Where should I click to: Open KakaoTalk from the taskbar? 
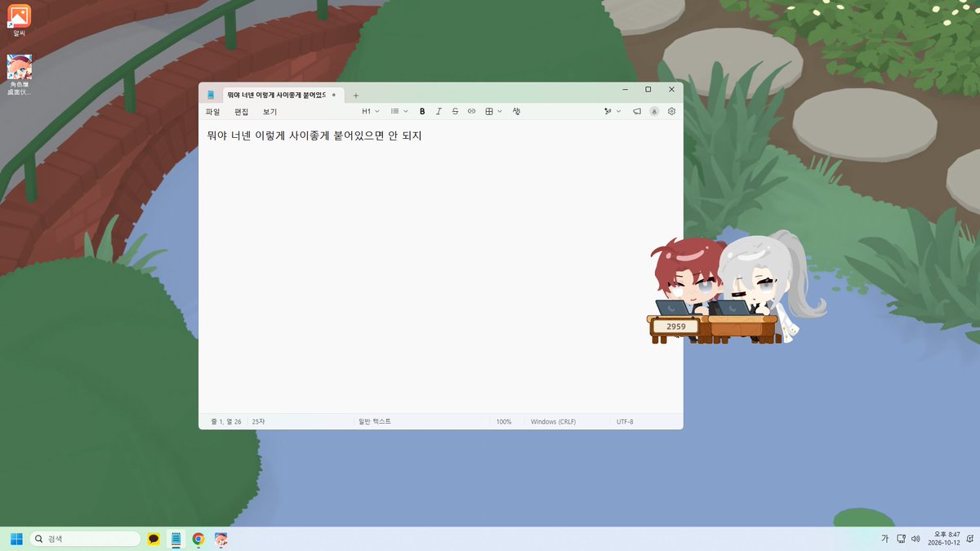pos(154,539)
